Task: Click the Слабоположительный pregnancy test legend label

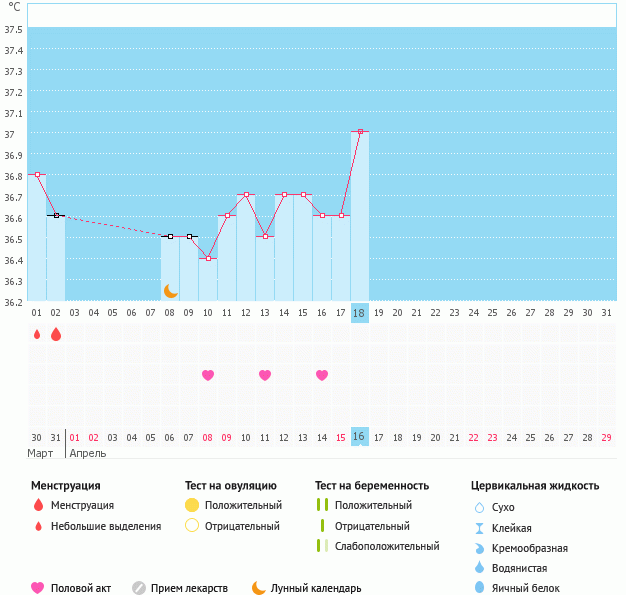Action: 387,546
